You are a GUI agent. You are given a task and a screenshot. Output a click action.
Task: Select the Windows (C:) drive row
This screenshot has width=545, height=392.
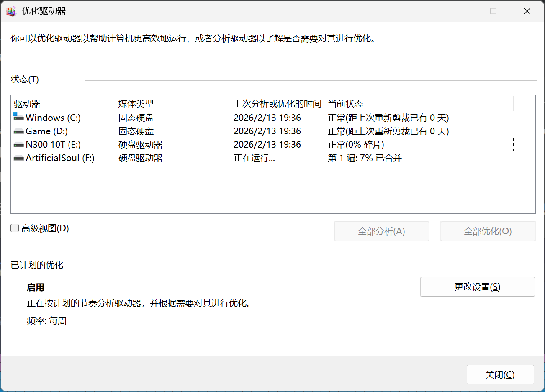coord(263,118)
